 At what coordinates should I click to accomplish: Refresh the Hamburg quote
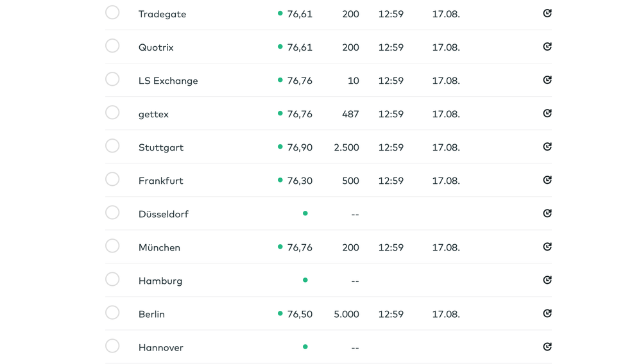(547, 280)
